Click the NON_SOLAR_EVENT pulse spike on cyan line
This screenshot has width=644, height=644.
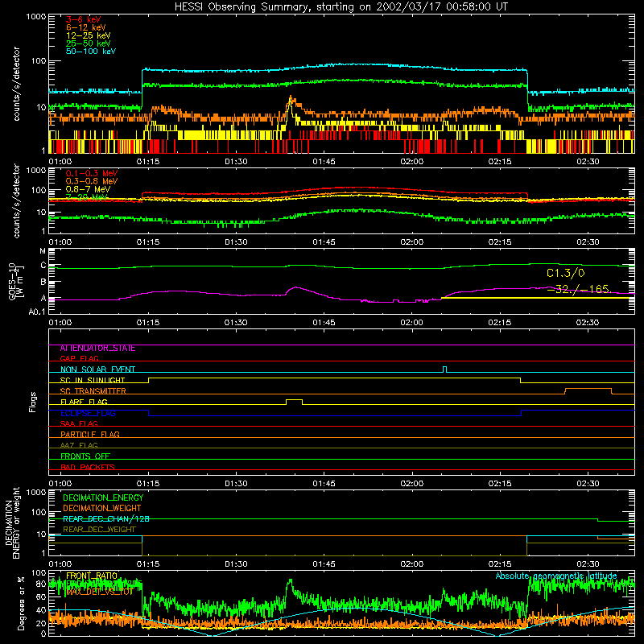pos(445,369)
